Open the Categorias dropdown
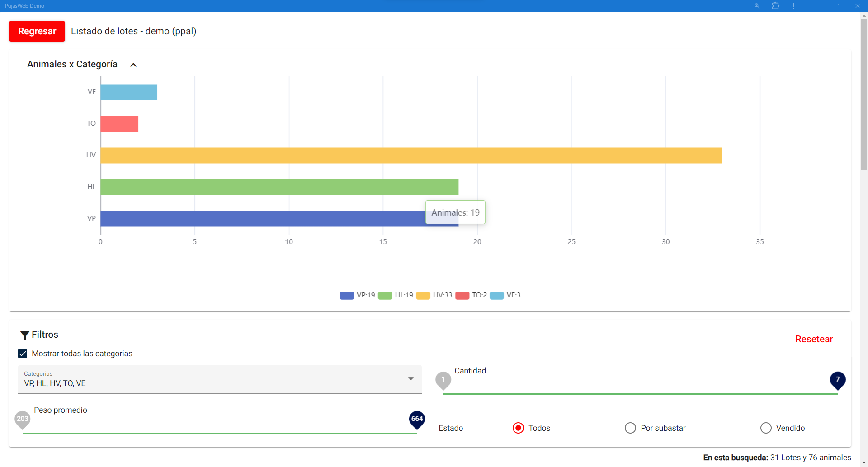Viewport: 868px width, 467px height. point(410,379)
